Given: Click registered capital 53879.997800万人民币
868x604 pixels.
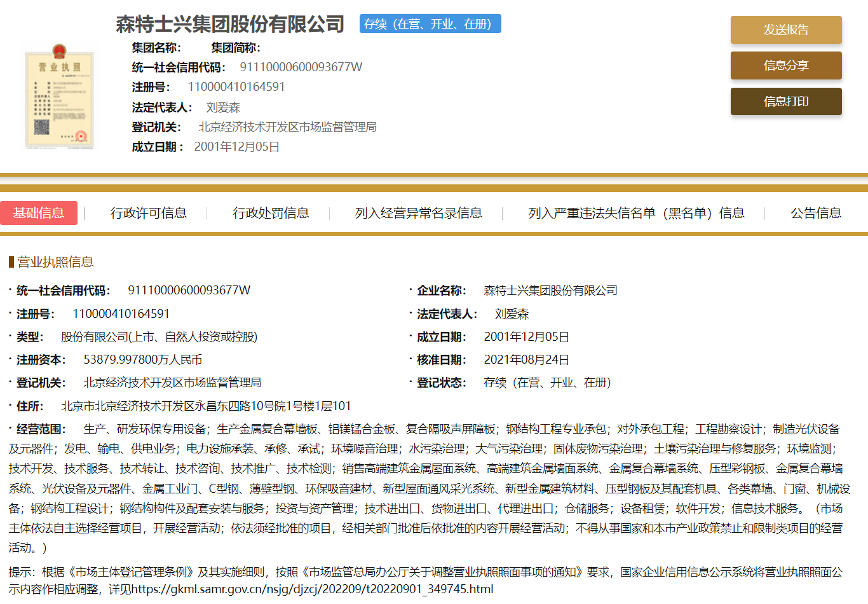Looking at the screenshot, I should (x=143, y=360).
